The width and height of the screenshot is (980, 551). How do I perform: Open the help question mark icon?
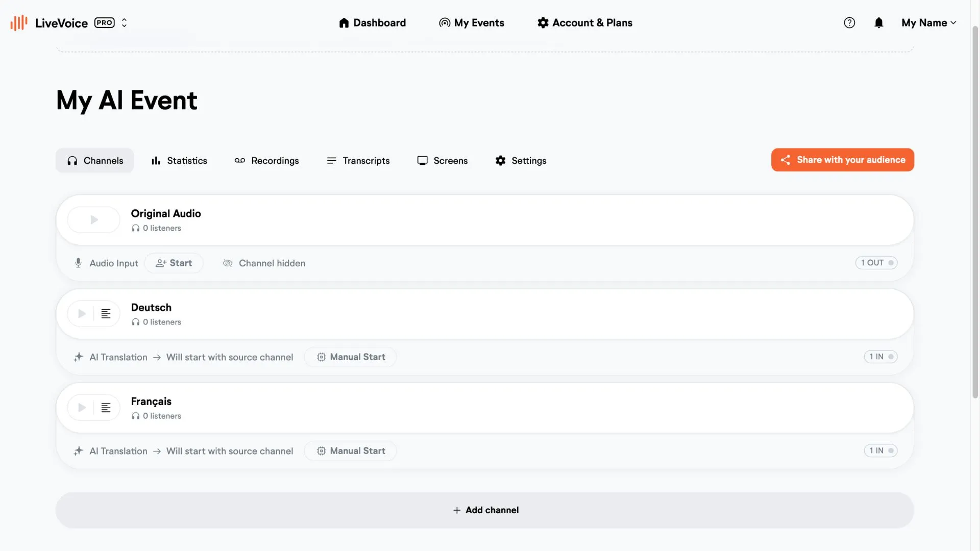849,23
